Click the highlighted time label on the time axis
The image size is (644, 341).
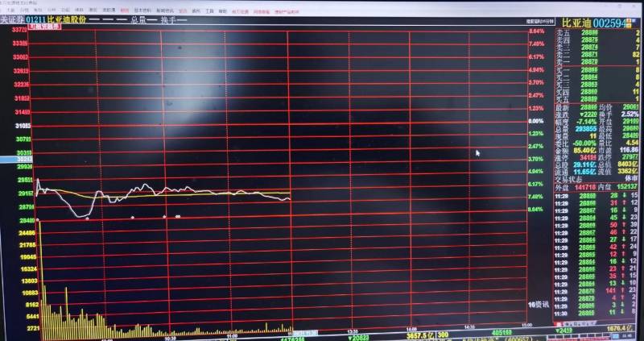coord(304,333)
